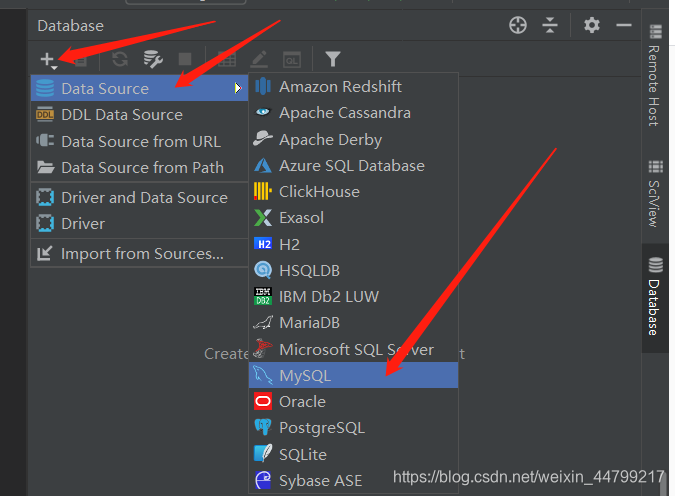Click the Stop square icon
675x496 pixels.
coord(185,59)
